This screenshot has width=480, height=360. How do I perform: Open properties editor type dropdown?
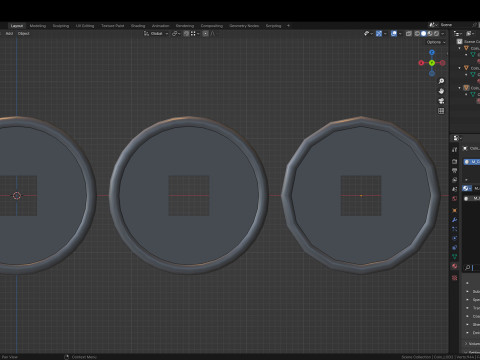tap(457, 138)
